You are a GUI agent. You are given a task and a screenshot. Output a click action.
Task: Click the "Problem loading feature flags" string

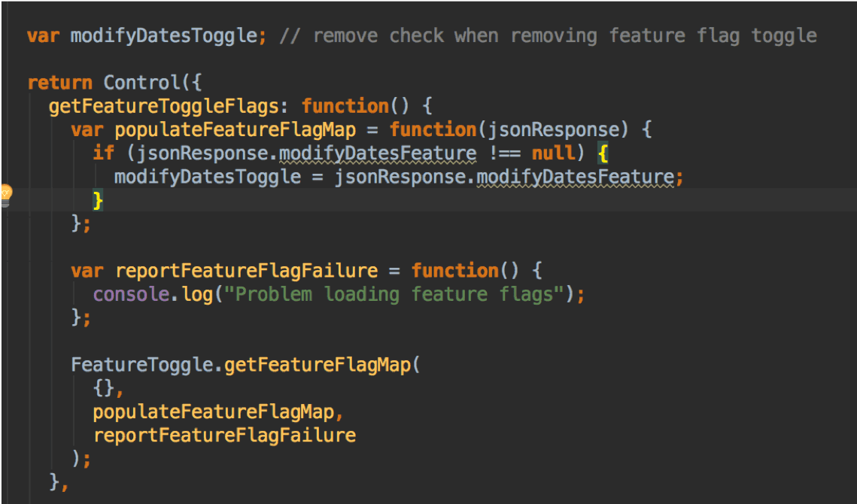(x=394, y=295)
